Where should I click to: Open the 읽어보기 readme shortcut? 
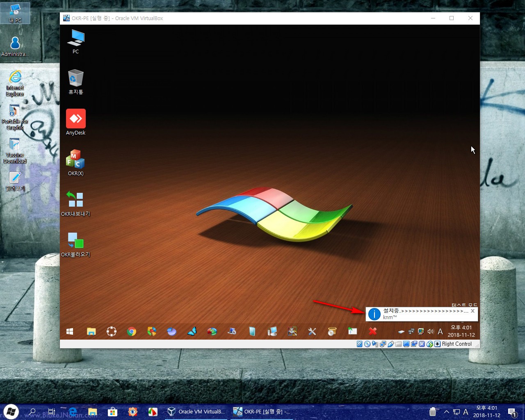15,181
